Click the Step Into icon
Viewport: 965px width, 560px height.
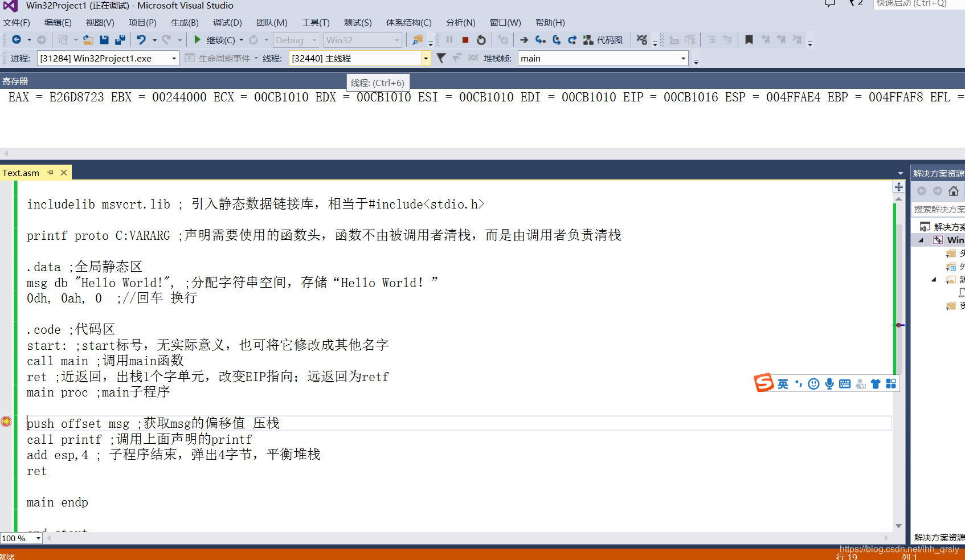point(540,40)
